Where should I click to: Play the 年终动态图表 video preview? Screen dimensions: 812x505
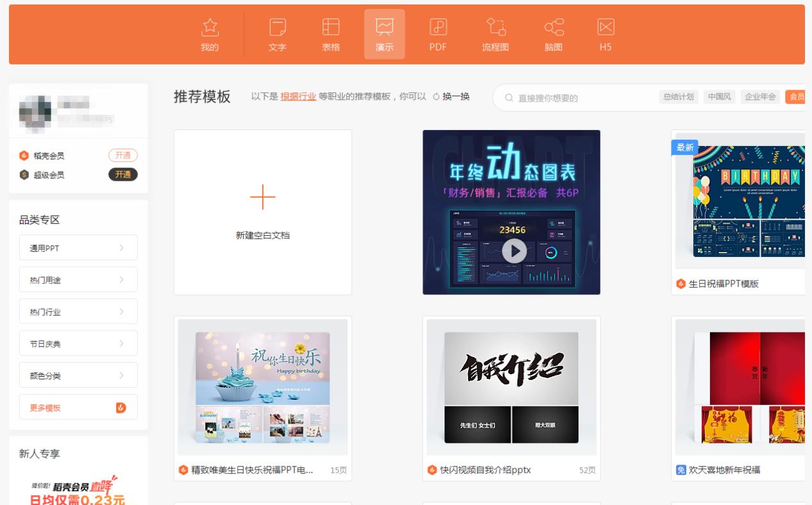coord(514,251)
